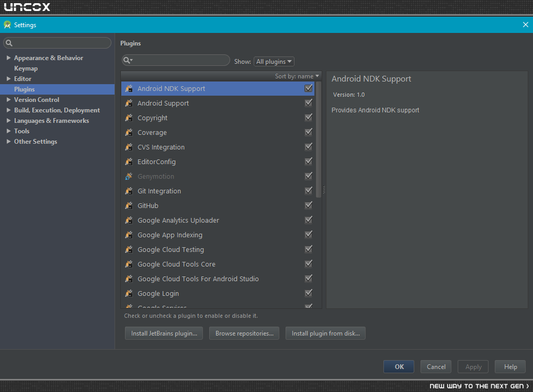This screenshot has height=392, width=533.
Task: Click the GitHub plugin icon
Action: point(129,205)
